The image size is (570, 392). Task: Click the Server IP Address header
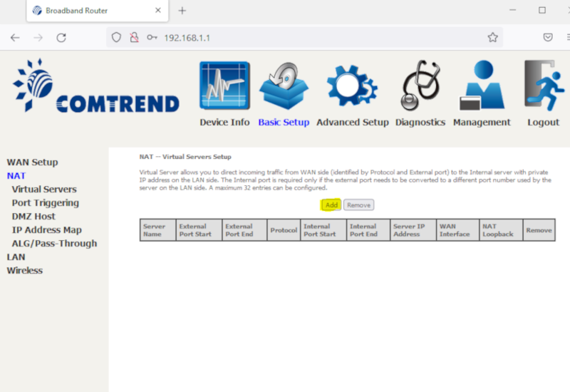point(413,230)
